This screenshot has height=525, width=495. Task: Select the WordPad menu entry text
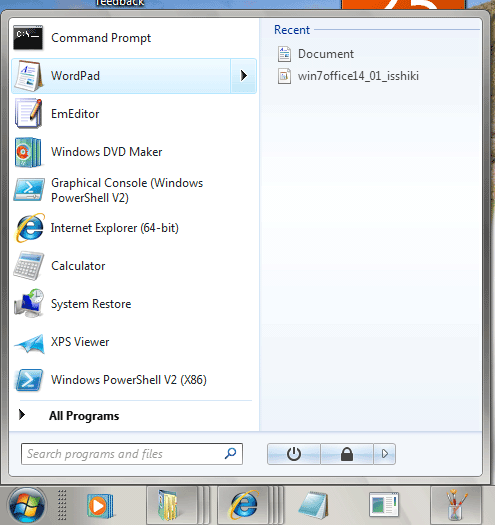pos(75,76)
